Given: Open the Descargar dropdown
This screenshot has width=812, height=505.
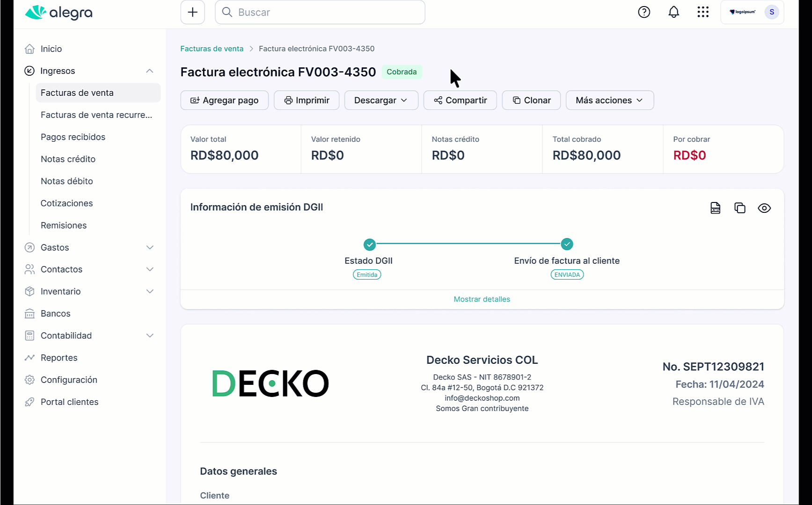Looking at the screenshot, I should (381, 100).
